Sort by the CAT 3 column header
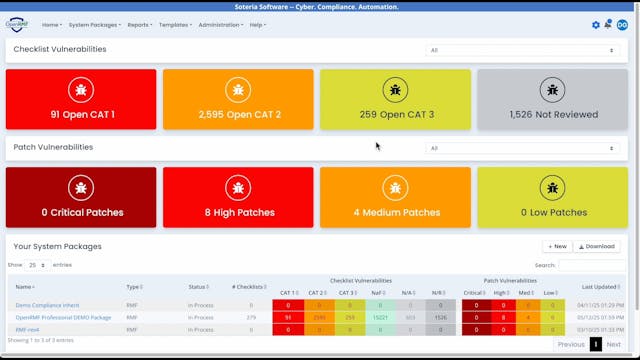This screenshot has height=360, width=640. click(x=347, y=293)
